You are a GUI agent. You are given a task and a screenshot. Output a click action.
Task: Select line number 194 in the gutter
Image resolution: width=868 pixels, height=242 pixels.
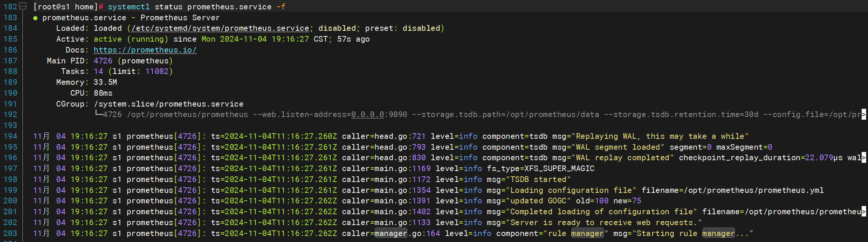pyautogui.click(x=10, y=136)
